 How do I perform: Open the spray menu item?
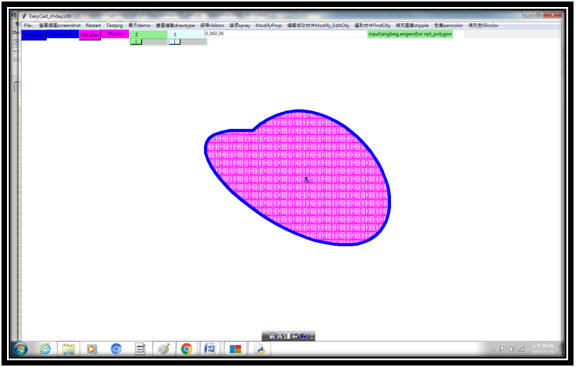pyautogui.click(x=240, y=26)
